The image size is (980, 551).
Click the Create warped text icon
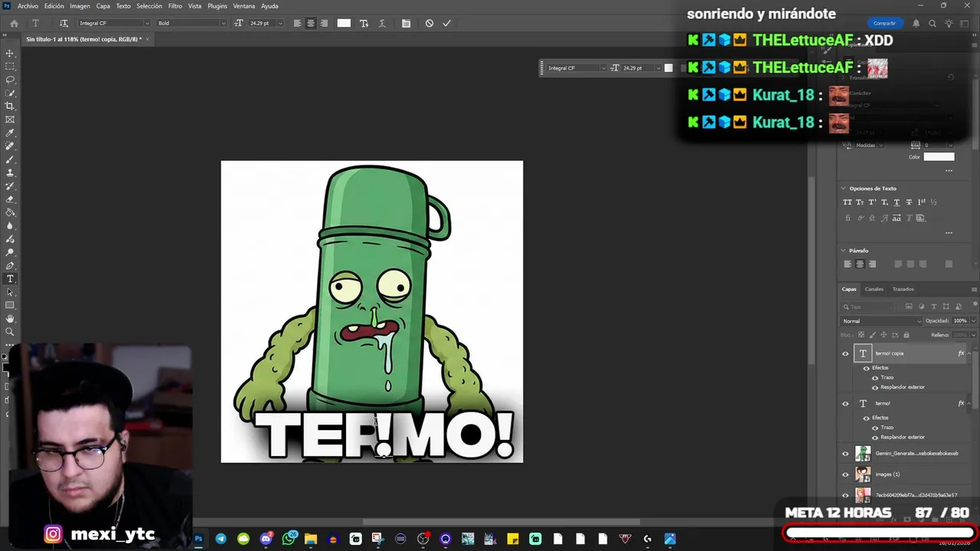tap(382, 23)
